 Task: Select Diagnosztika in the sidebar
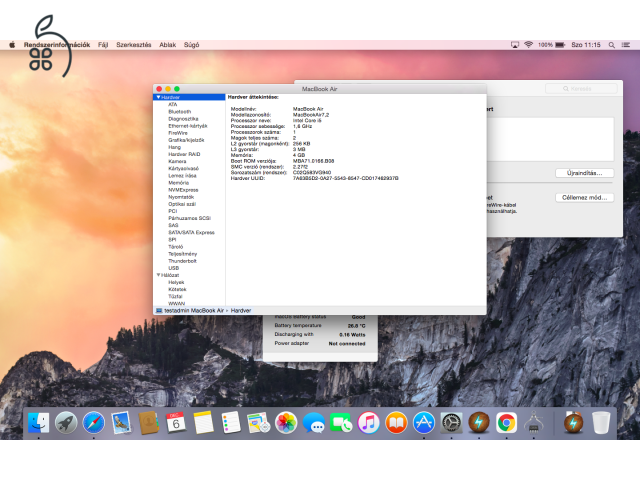click(183, 119)
